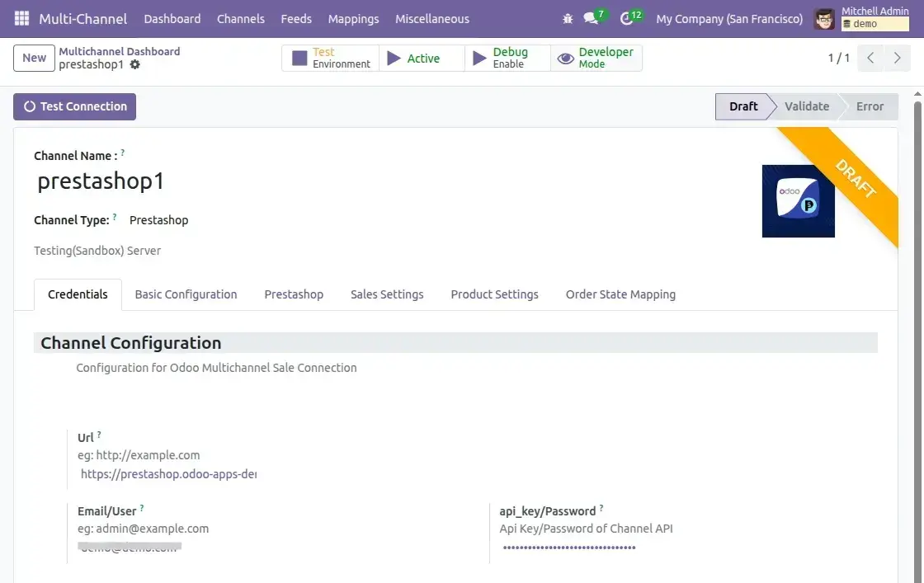Click the bug report icon
924x583 pixels.
(568, 18)
